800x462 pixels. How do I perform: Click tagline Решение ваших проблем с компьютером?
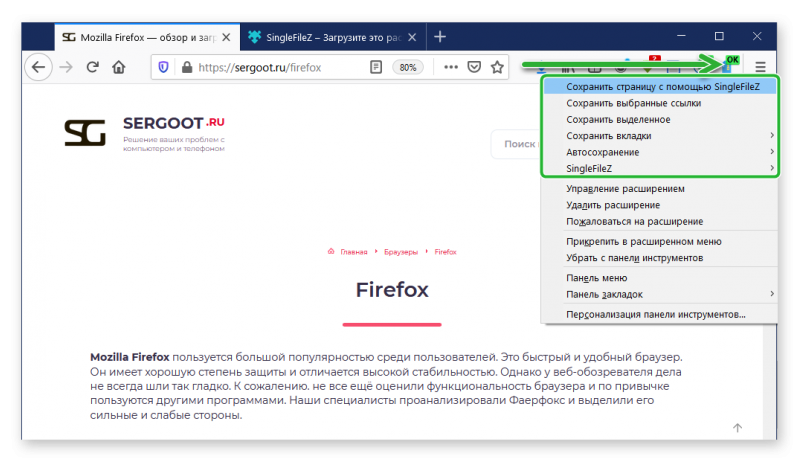tap(173, 144)
